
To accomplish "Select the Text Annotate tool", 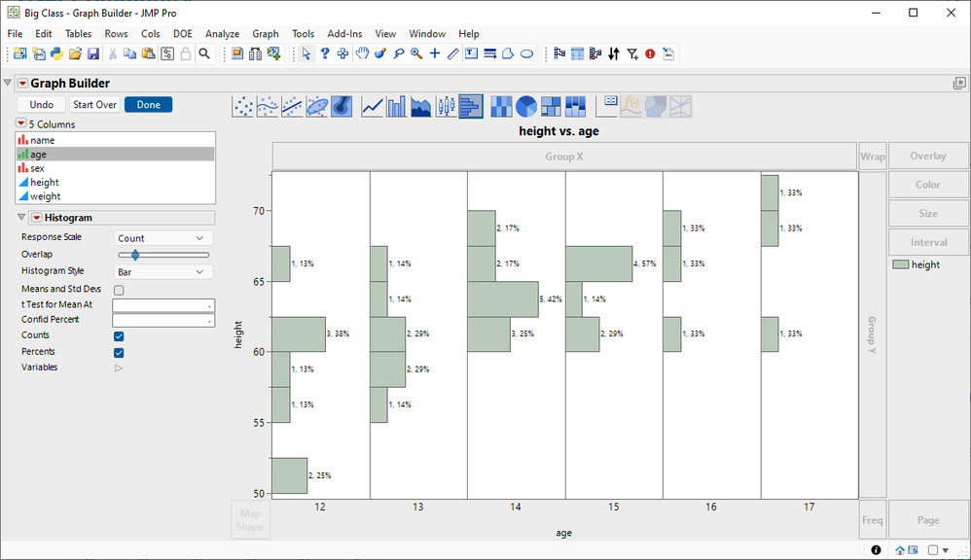I will click(471, 53).
